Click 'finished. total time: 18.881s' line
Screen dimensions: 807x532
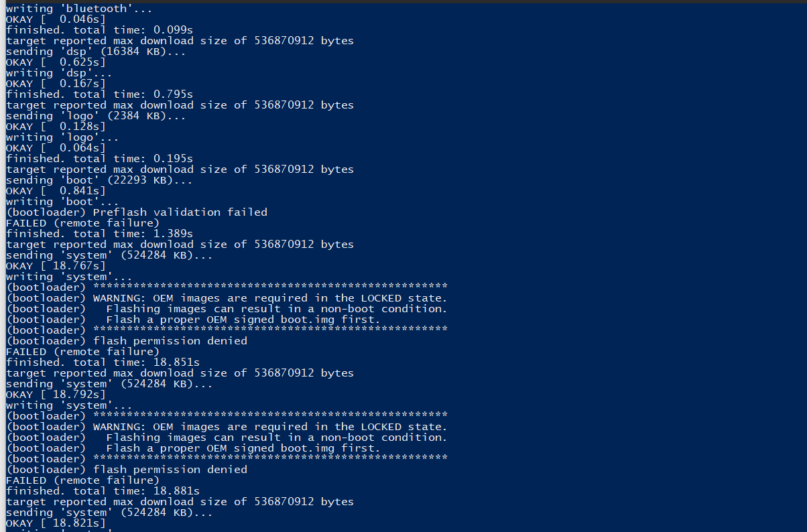click(x=103, y=491)
